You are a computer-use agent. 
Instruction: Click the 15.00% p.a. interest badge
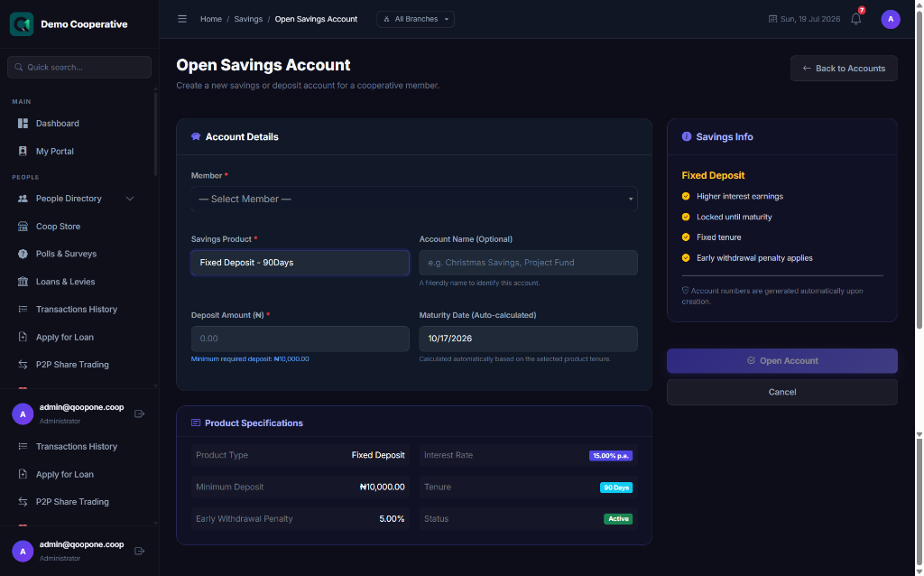pyautogui.click(x=611, y=456)
